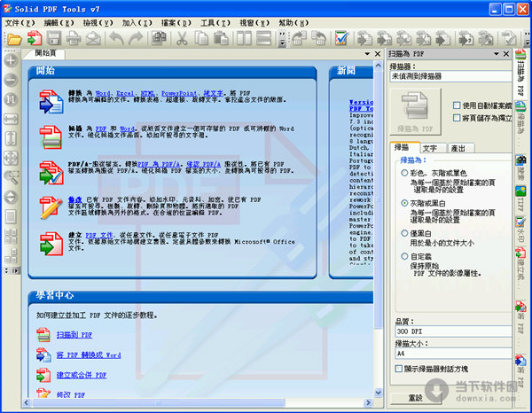Click the pencil modify PDF icon in Start panel
The image size is (532, 413).
51,208
